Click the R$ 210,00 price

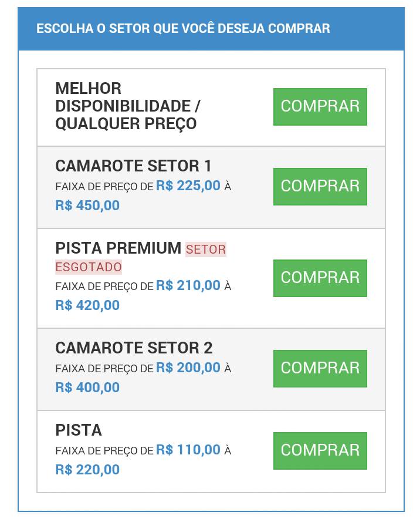coord(188,285)
